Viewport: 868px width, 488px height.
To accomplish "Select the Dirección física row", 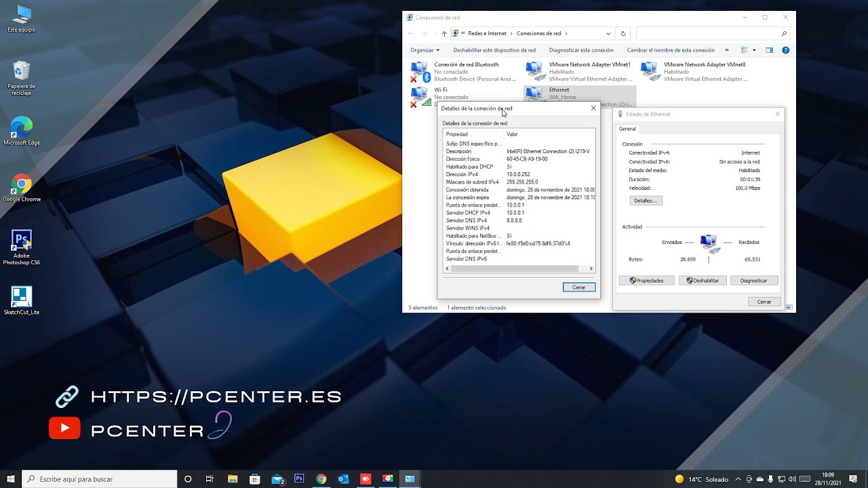I will 519,159.
